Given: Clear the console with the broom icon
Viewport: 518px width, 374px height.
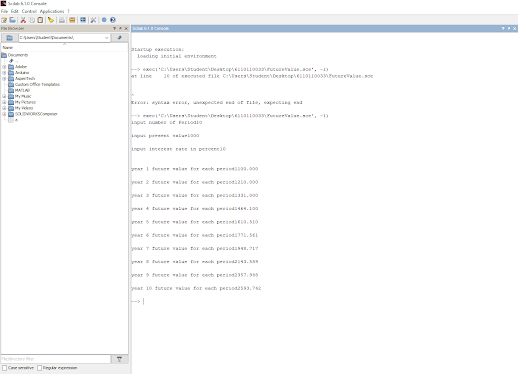Looking at the screenshot, I should click(51, 20).
